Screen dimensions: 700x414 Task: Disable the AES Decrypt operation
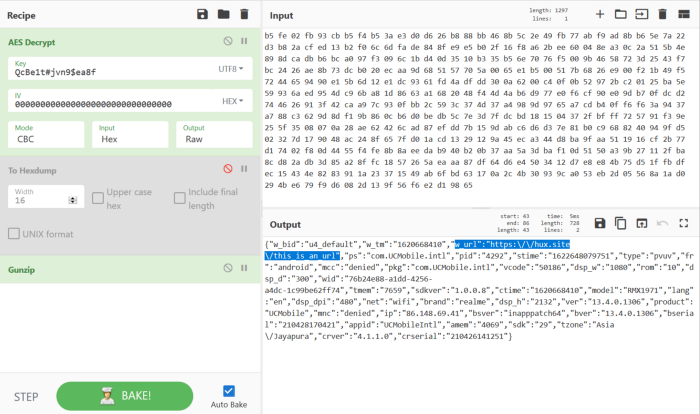(x=228, y=41)
